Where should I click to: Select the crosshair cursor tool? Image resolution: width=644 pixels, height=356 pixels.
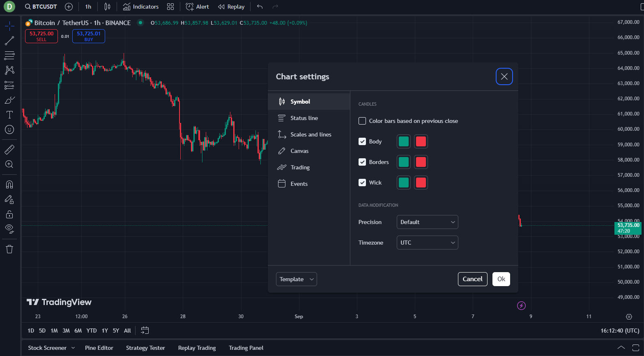pos(9,26)
